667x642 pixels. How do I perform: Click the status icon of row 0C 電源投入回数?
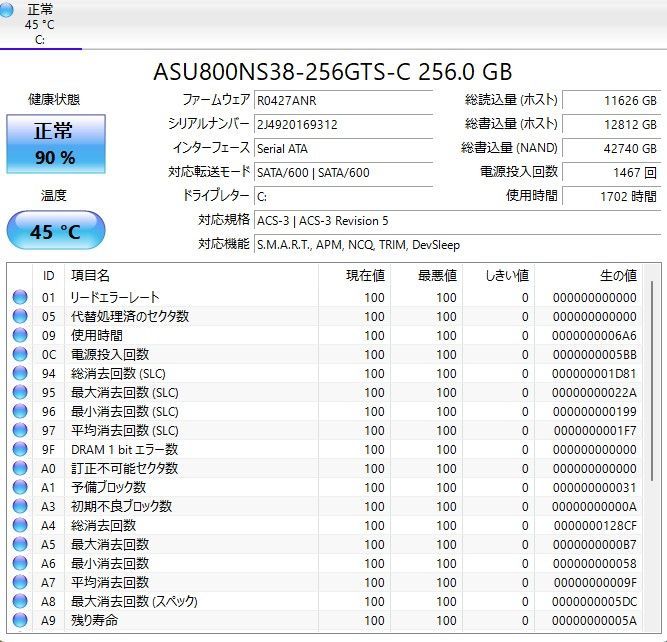click(20, 354)
